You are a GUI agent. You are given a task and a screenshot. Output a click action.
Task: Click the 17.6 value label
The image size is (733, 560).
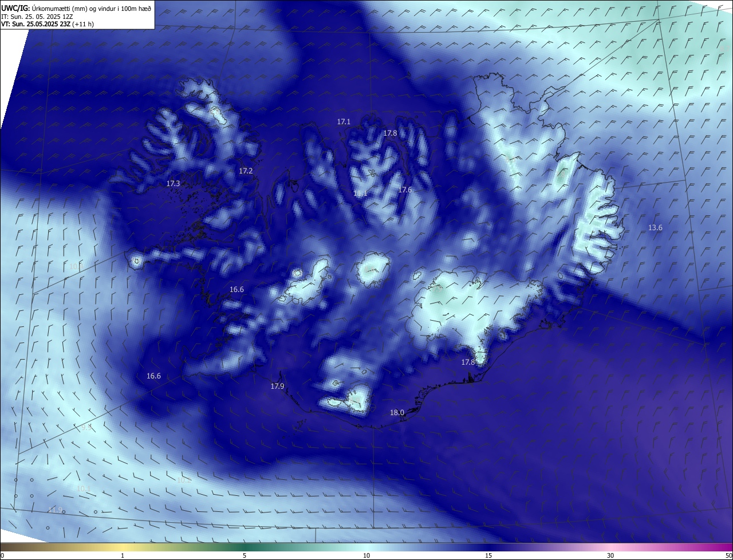tap(405, 190)
